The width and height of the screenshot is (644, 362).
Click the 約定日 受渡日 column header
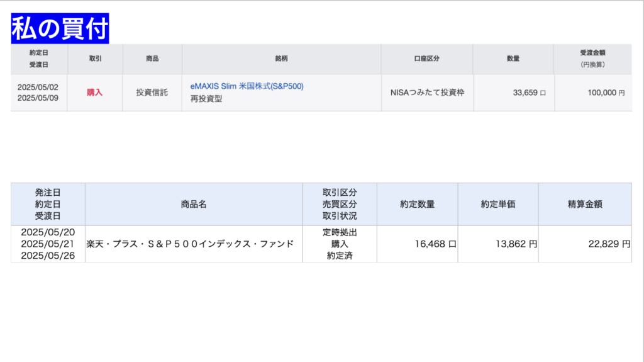[x=39, y=59]
